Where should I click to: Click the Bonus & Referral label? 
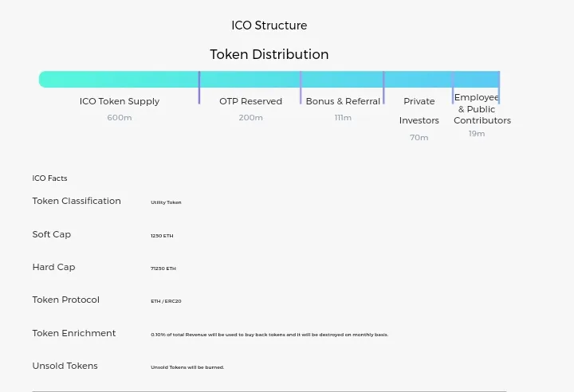coord(343,101)
